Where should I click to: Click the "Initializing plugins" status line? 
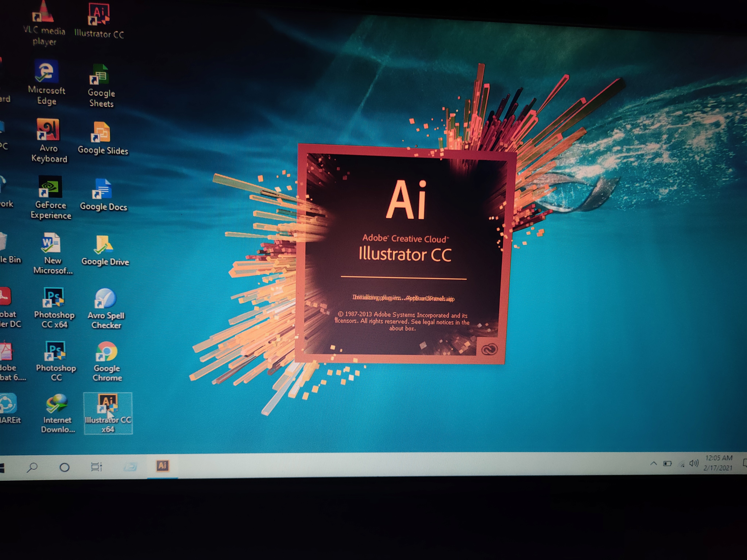404,298
